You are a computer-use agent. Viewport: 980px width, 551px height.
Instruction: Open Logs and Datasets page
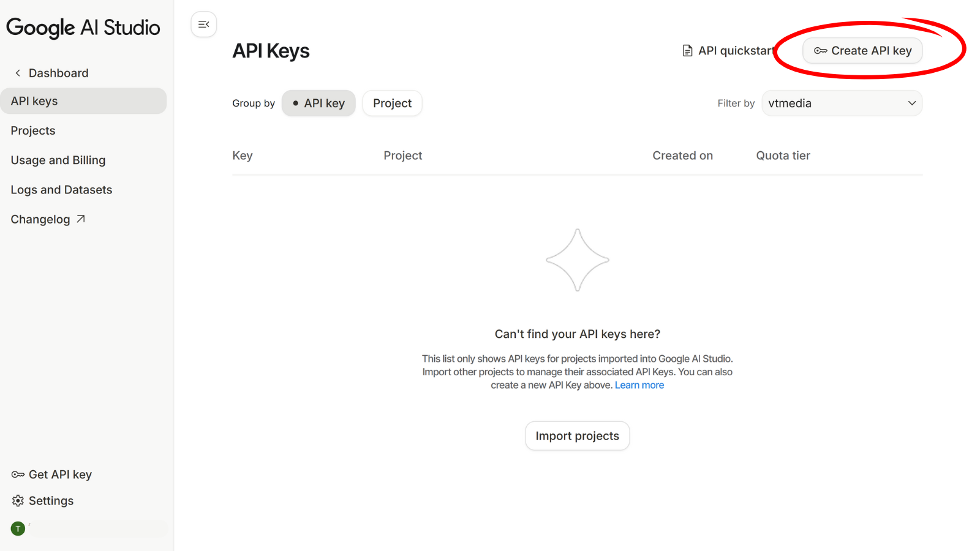61,190
